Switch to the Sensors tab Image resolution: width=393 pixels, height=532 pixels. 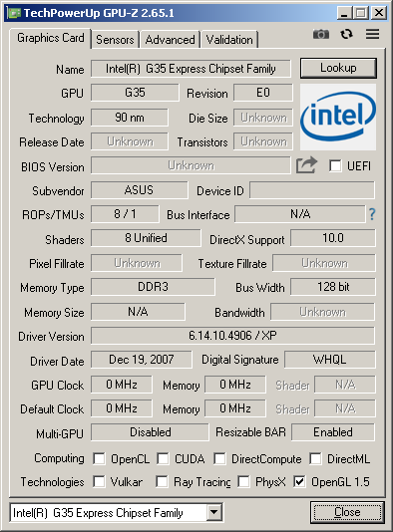115,40
